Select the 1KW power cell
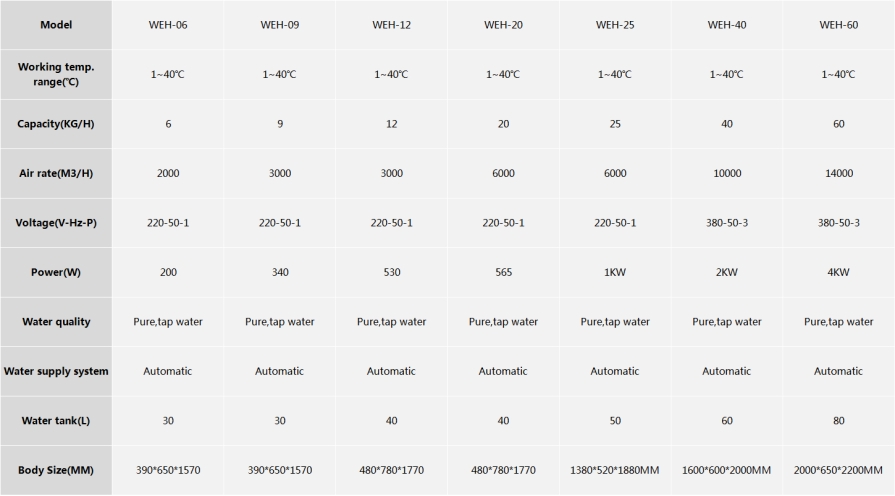The height and width of the screenshot is (496, 895). coord(615,272)
